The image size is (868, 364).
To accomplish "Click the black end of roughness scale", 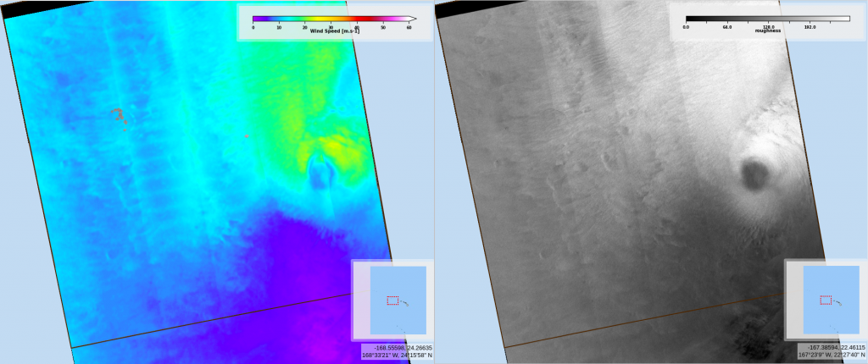I will tap(688, 18).
